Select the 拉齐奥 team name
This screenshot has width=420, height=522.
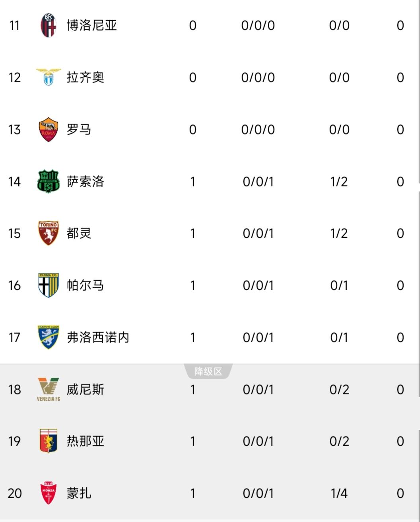pos(85,77)
